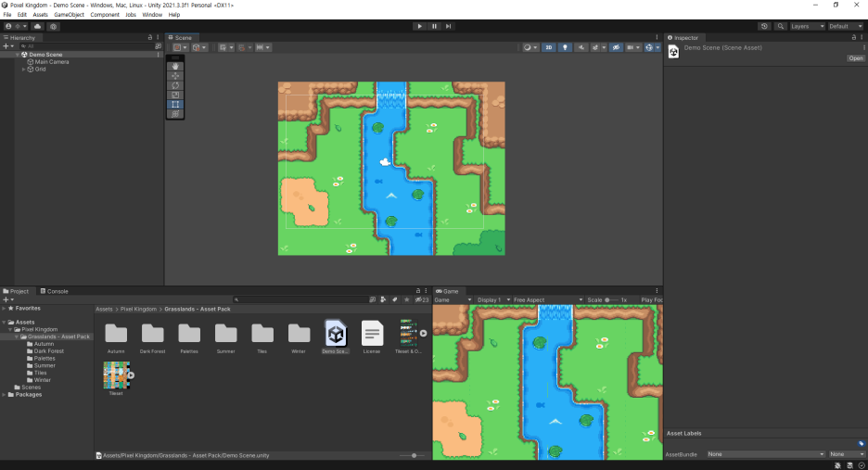Toggle scene audio button
The image size is (868, 470).
coord(581,47)
